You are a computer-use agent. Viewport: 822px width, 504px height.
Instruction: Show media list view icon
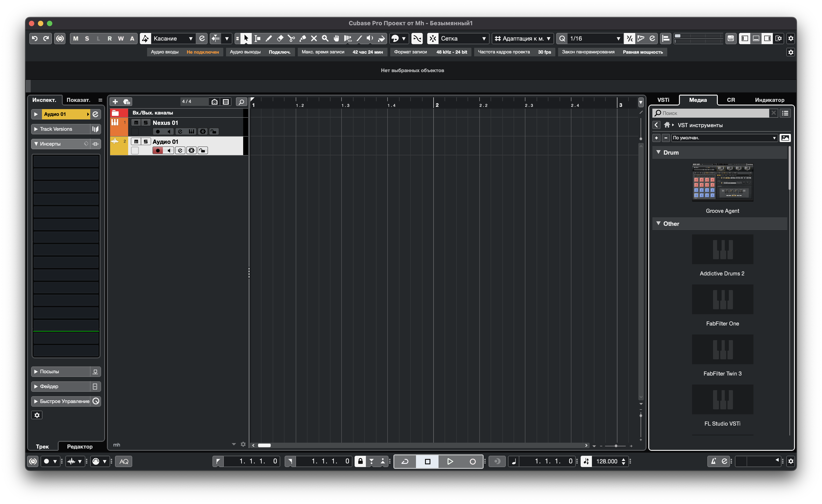pos(785,113)
